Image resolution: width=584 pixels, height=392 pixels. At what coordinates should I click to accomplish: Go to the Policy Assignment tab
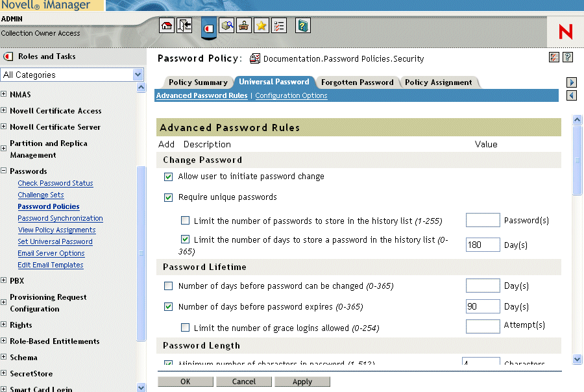tap(439, 82)
